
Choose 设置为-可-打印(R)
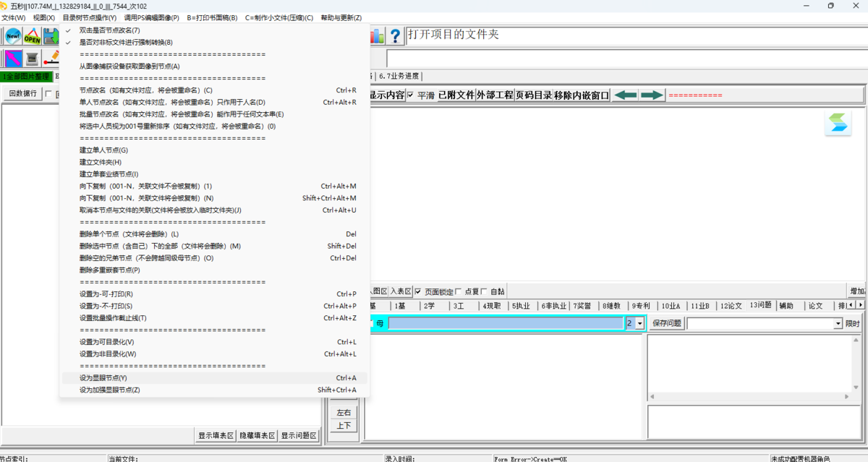point(215,294)
